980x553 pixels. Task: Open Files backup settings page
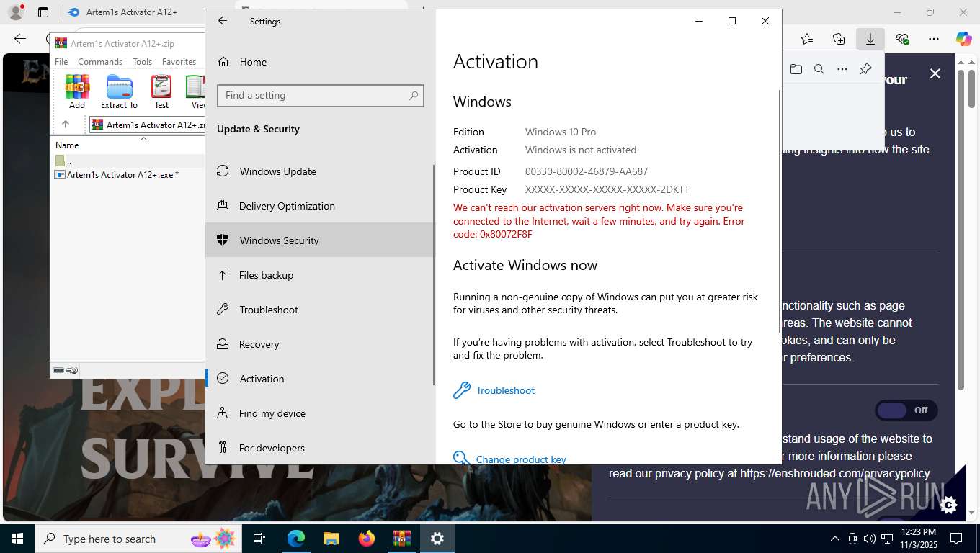click(321, 275)
